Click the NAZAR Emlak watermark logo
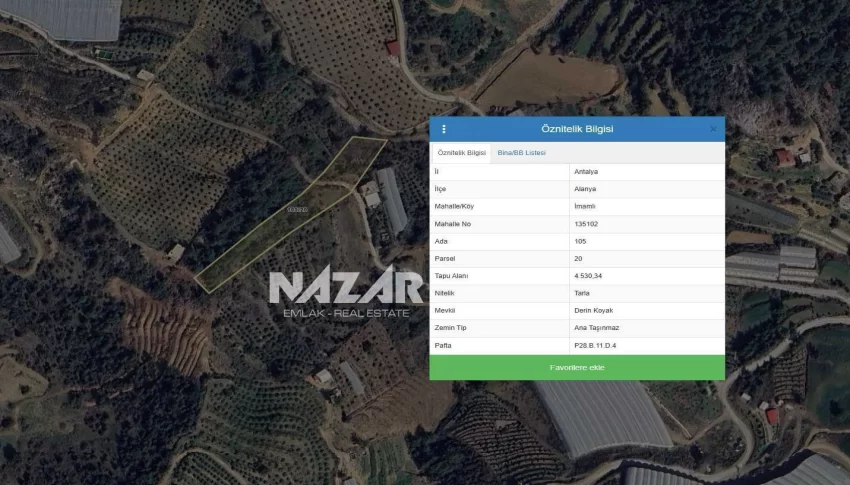The width and height of the screenshot is (850, 485). (345, 293)
